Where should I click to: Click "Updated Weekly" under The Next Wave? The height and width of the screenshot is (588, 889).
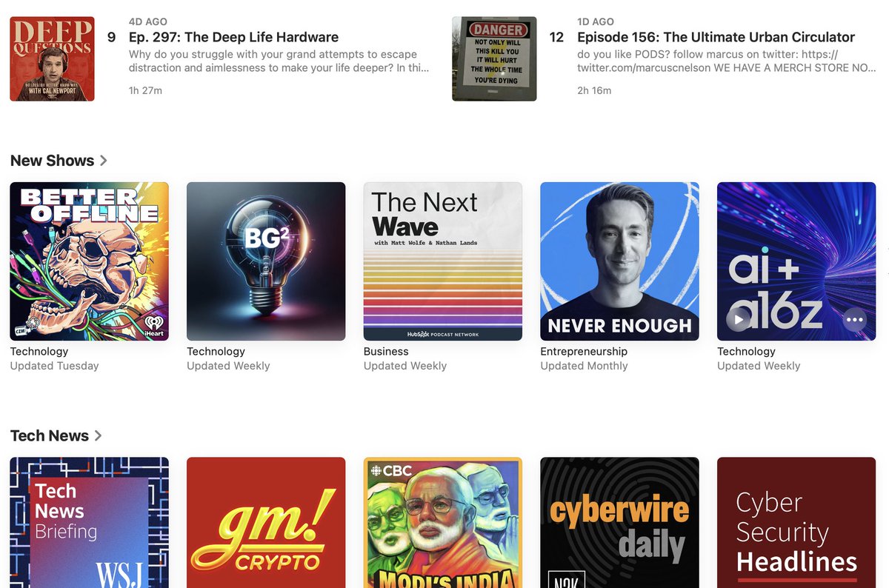(x=405, y=366)
